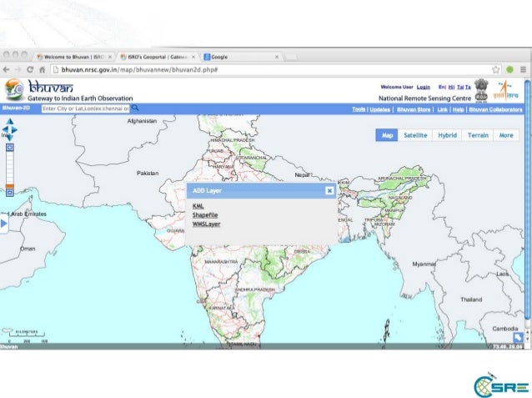Open the More base layers option

click(x=506, y=135)
